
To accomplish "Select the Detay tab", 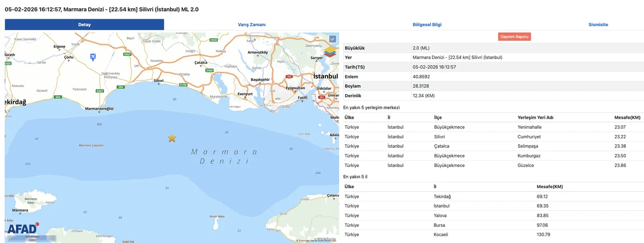I will (x=85, y=25).
